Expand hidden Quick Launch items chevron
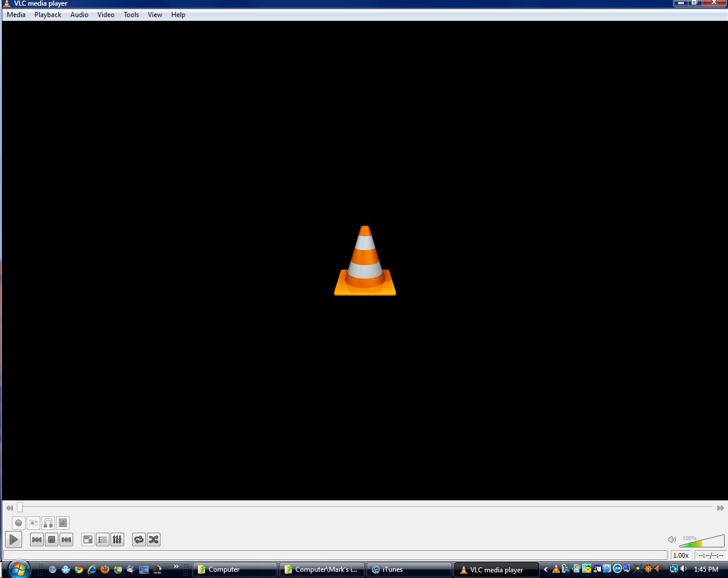Screen dimensions: 728x578 176,567
